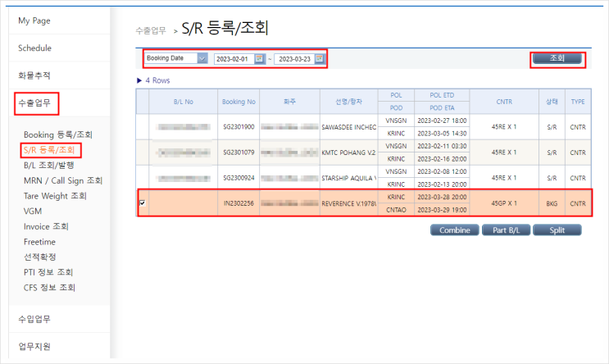Click the 조회 search button
The height and width of the screenshot is (364, 609).
click(557, 58)
